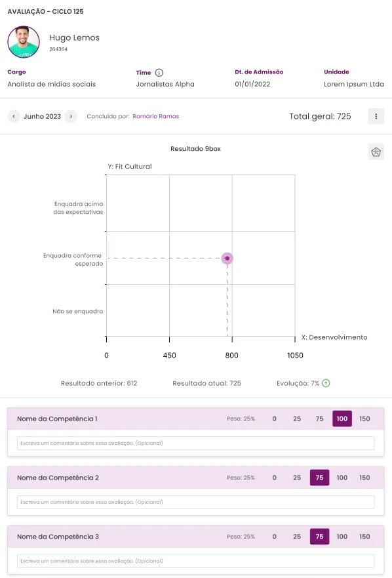Screen dimensions: 392x578
Task: Click X: Desenvolvimento axis label
Action: click(334, 337)
